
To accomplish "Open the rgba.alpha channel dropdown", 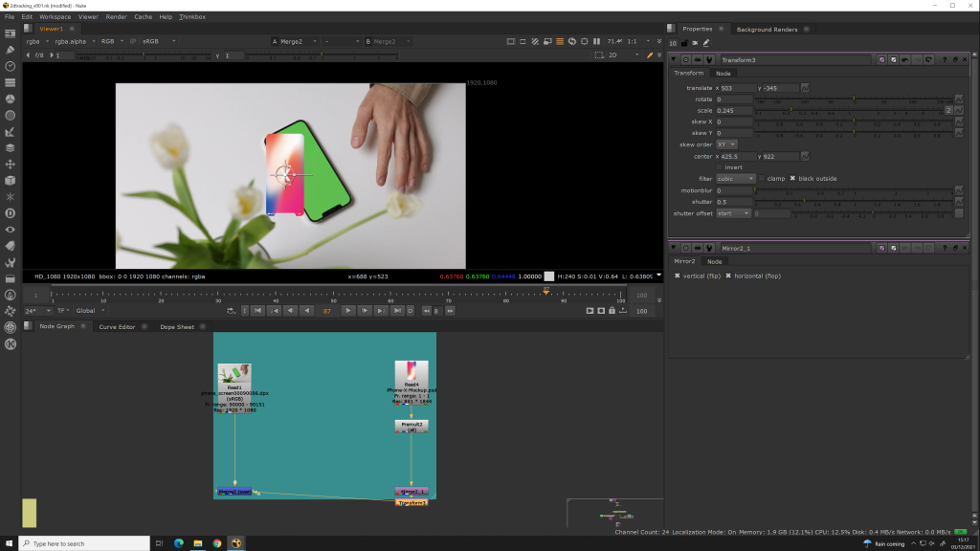I will click(75, 41).
